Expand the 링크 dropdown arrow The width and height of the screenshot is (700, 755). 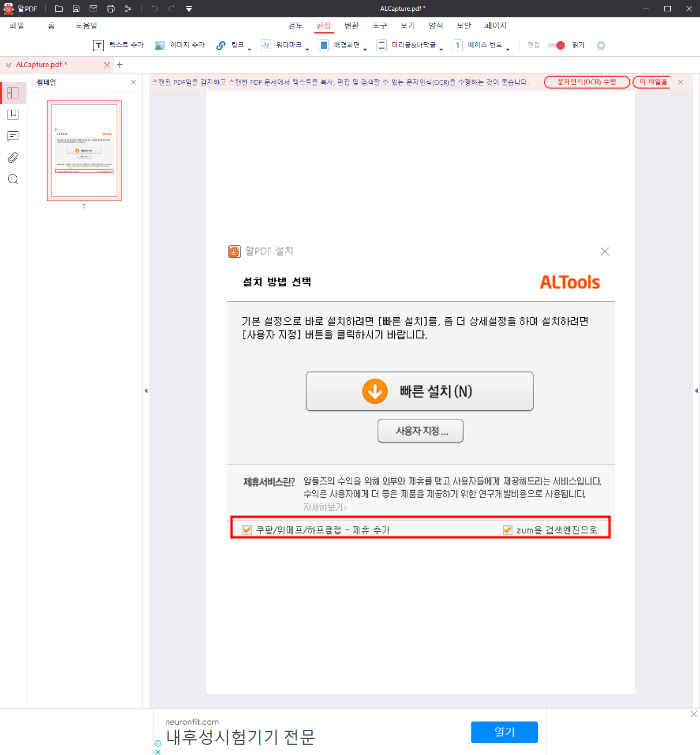point(250,49)
